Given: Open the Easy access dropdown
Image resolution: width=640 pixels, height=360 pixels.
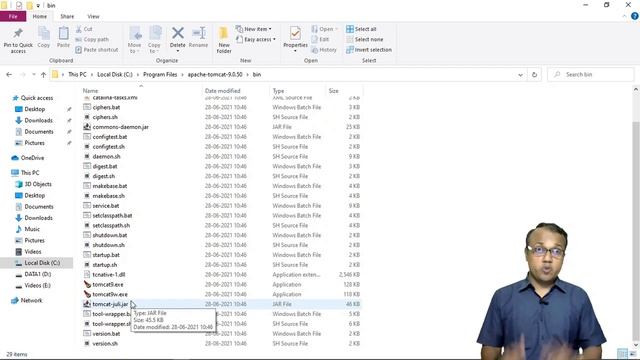Looking at the screenshot, I should point(256,39).
